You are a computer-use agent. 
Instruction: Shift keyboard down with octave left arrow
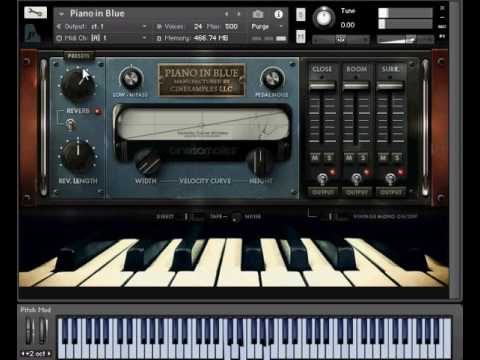[23, 354]
